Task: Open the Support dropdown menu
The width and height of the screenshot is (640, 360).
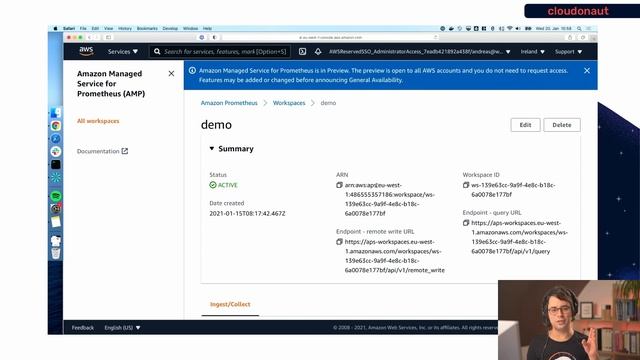Action: click(x=568, y=52)
